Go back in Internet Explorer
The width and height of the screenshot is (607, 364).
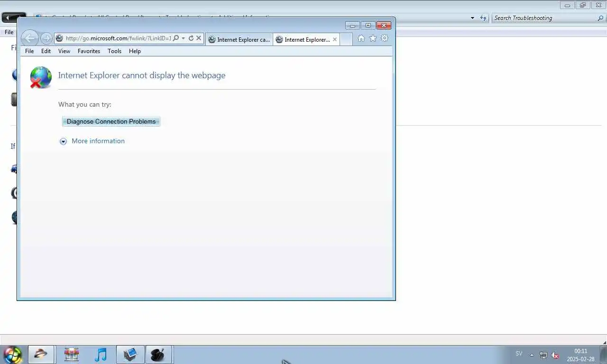pyautogui.click(x=29, y=38)
